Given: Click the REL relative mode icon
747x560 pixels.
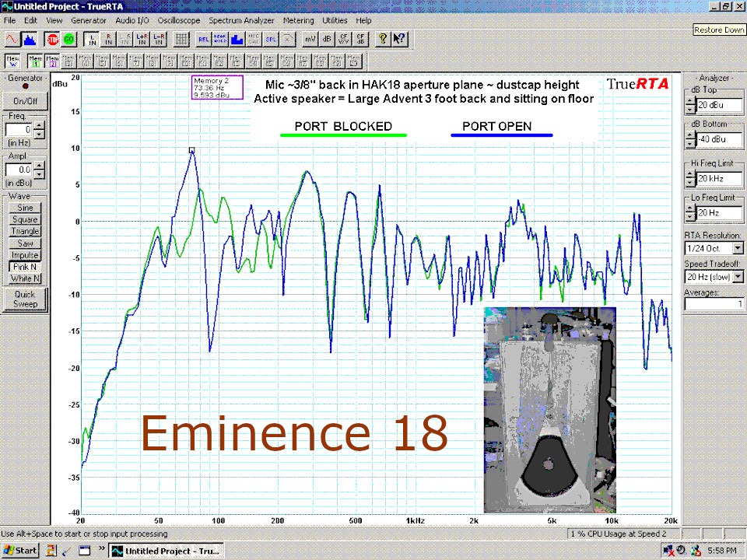Looking at the screenshot, I should (x=204, y=39).
